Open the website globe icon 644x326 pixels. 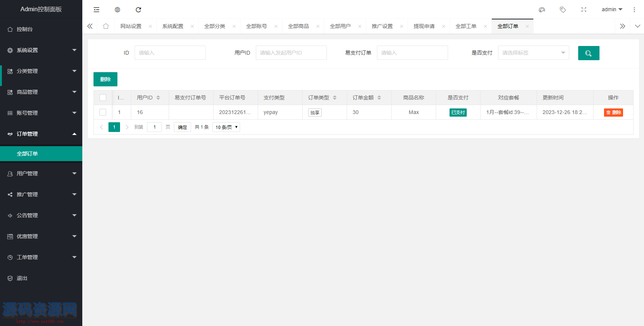(x=117, y=10)
